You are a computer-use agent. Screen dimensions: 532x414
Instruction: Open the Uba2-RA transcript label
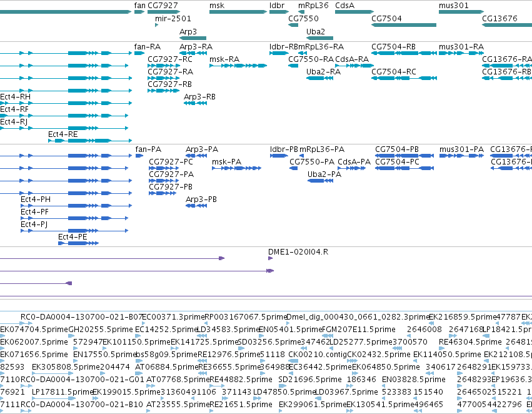pyautogui.click(x=323, y=71)
